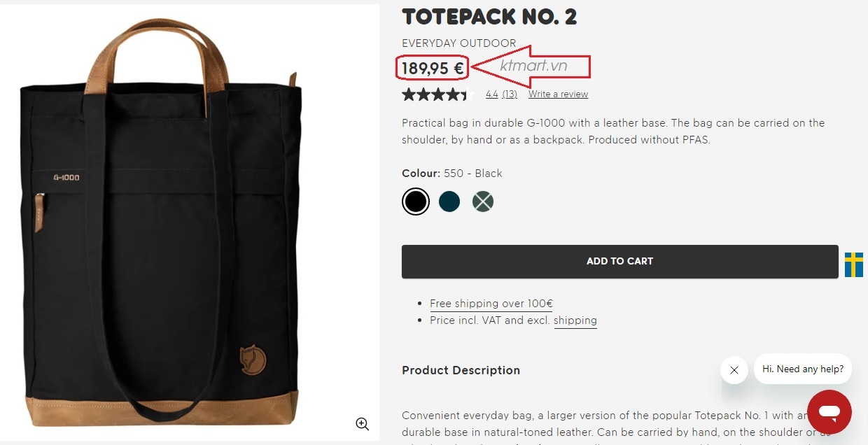Image resolution: width=868 pixels, height=445 pixels.
Task: Click the 4.4 rating score link
Action: [491, 94]
